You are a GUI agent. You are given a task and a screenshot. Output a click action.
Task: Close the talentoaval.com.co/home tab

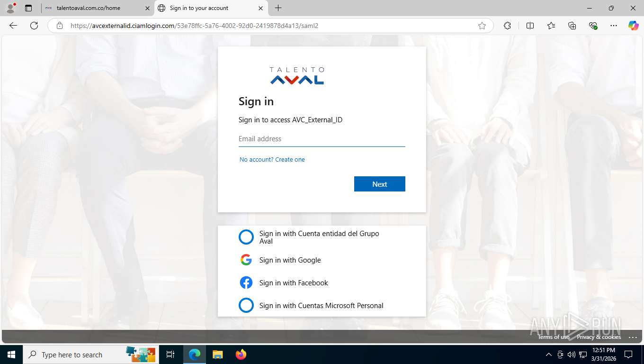pyautogui.click(x=147, y=8)
